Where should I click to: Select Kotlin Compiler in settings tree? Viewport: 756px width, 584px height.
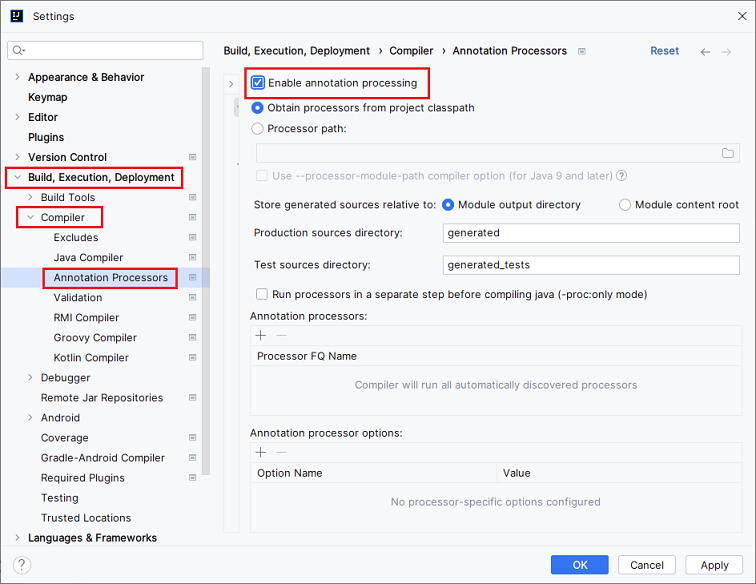(91, 358)
